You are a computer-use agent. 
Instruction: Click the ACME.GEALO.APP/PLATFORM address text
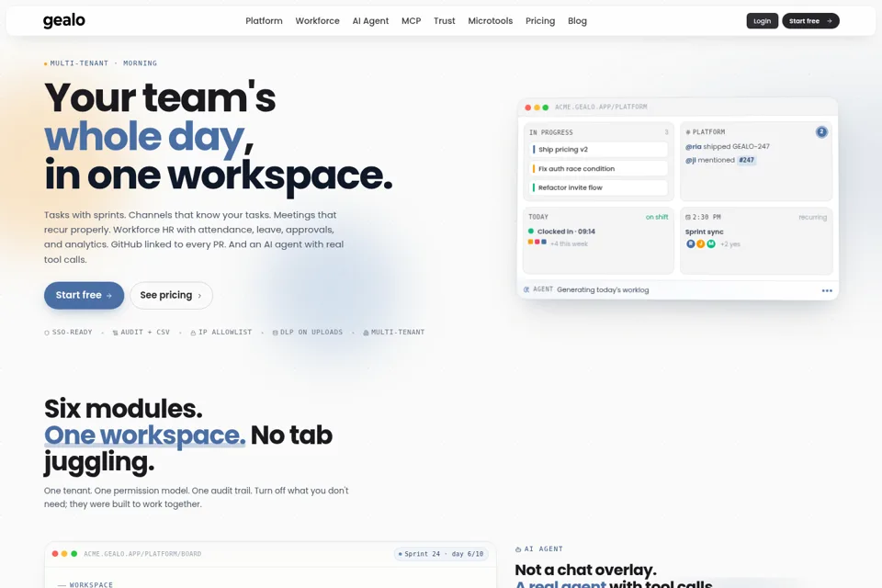click(601, 107)
